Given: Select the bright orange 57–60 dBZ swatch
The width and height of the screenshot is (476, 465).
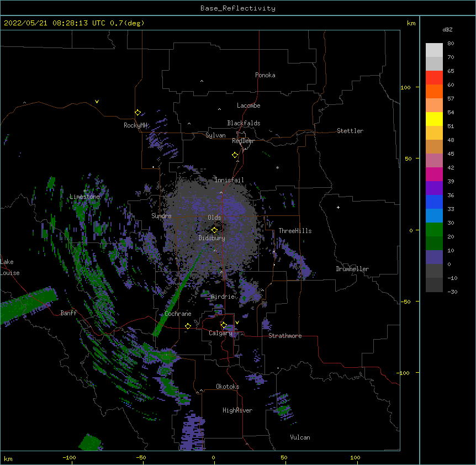Looking at the screenshot, I should click(x=434, y=91).
